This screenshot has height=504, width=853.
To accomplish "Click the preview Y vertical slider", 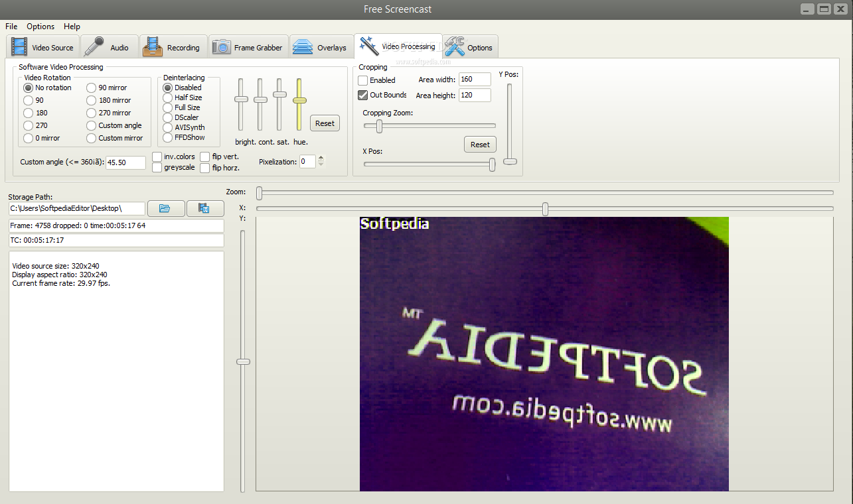I will click(x=243, y=361).
